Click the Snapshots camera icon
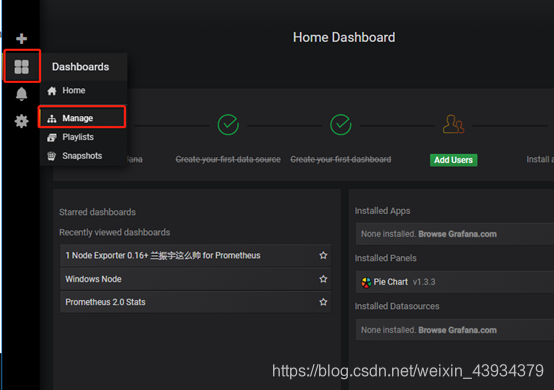 52,156
